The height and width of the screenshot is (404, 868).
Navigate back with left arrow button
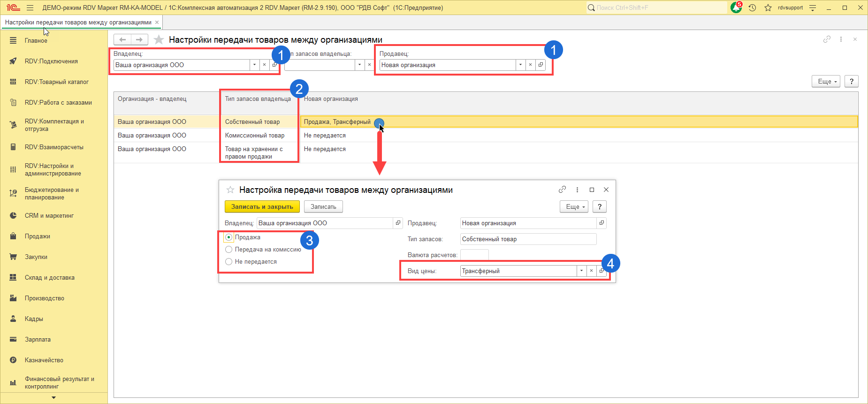click(122, 40)
